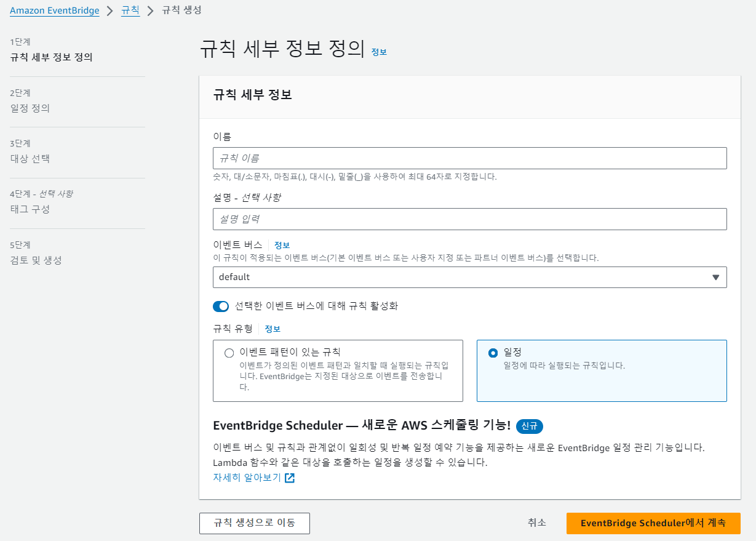Go to 규칙 breadcrumb link
The height and width of the screenshot is (541, 756).
(x=130, y=10)
